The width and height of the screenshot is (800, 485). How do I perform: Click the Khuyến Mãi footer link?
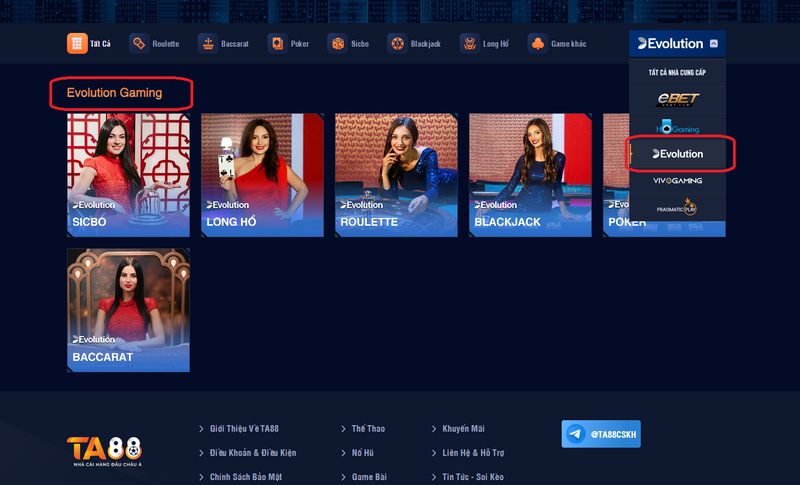pyautogui.click(x=463, y=428)
